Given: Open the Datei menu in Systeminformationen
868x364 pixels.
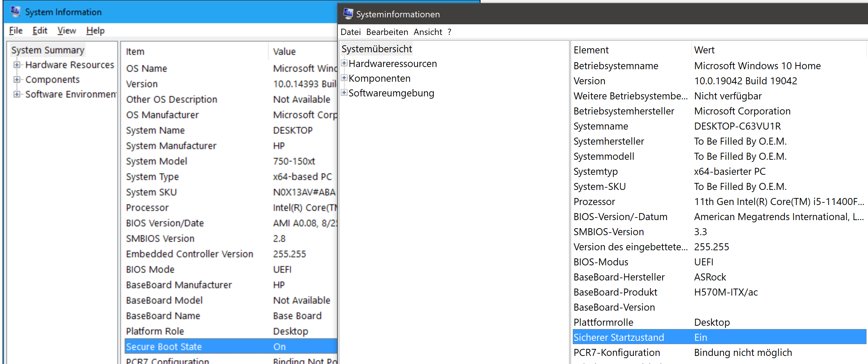Looking at the screenshot, I should tap(351, 32).
